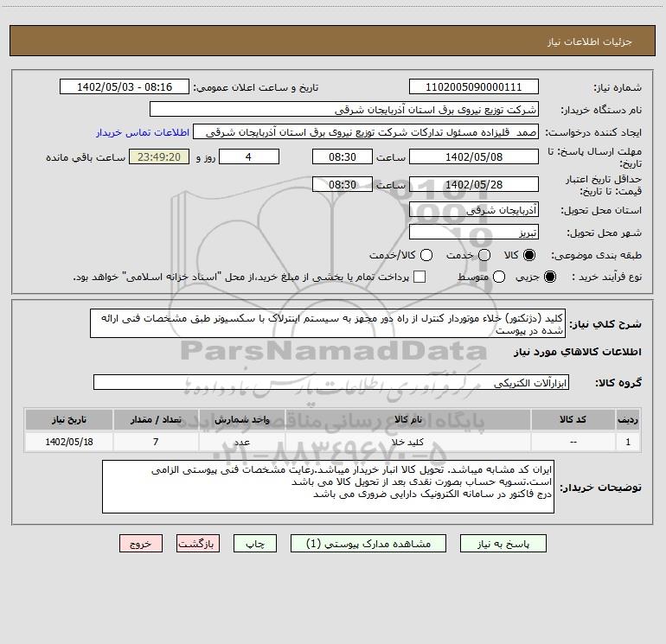This screenshot has height=644, width=666.
Task: Click مشاهده مدارک پیوستی (1) button
Action: (368, 544)
